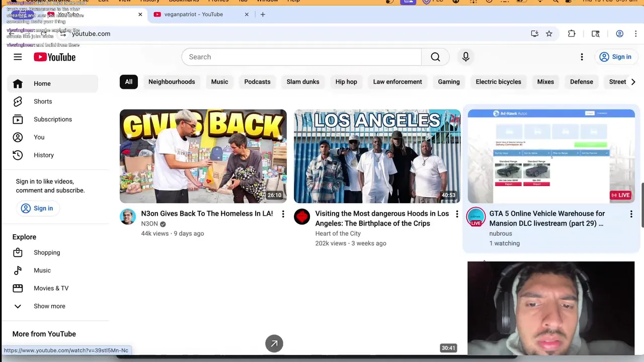Activate voice search microphone
Image resolution: width=644 pixels, height=362 pixels.
pyautogui.click(x=466, y=57)
